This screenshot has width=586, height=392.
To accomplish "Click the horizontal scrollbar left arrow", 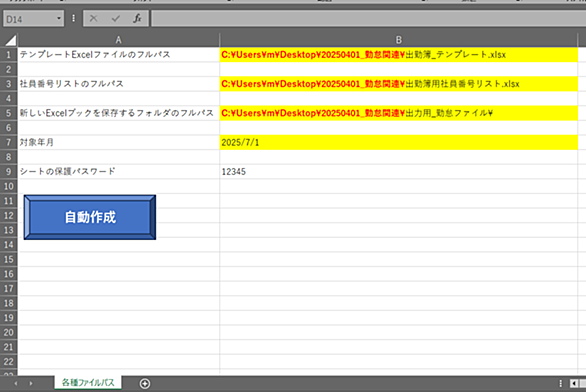I will coord(574,383).
